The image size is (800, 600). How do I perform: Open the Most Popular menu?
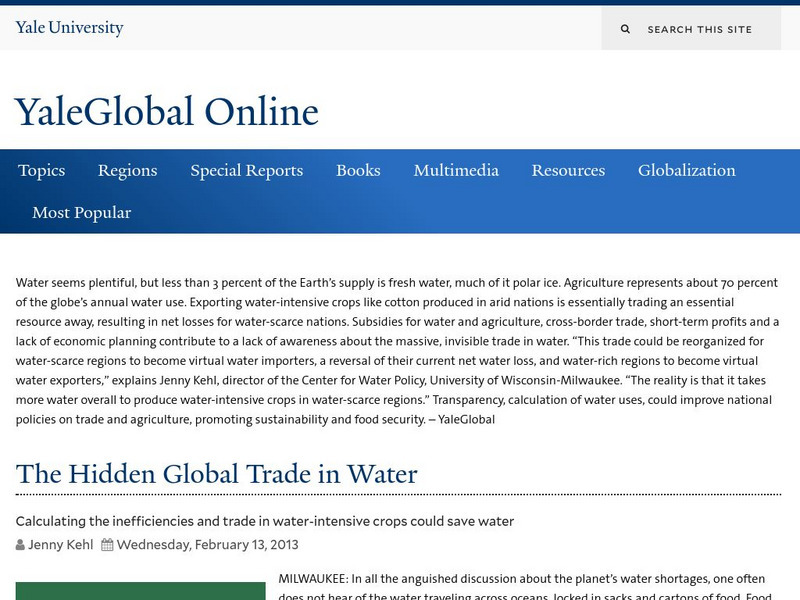(83, 212)
